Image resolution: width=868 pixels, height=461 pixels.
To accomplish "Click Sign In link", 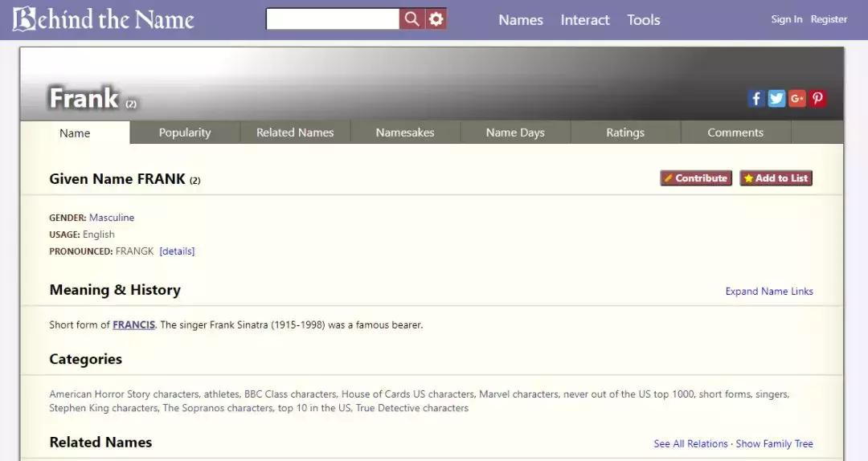I will click(786, 19).
